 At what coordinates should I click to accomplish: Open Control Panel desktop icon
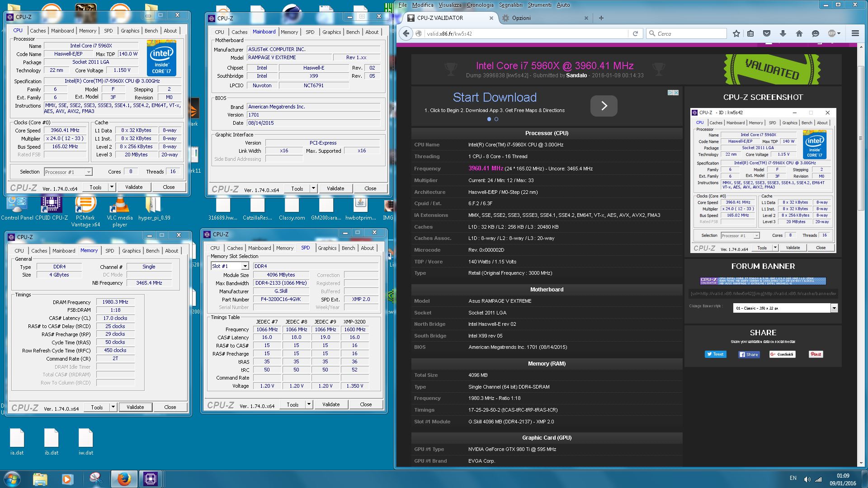[17, 208]
